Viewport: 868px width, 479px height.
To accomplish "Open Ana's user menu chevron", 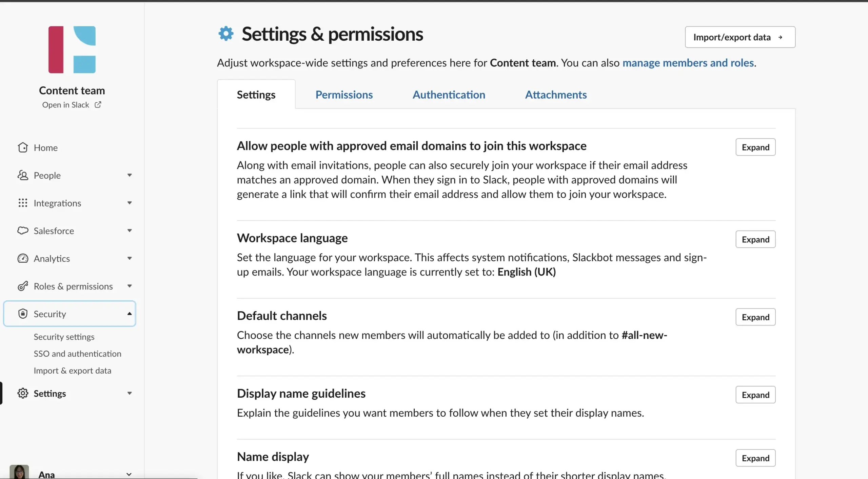I will [x=129, y=474].
